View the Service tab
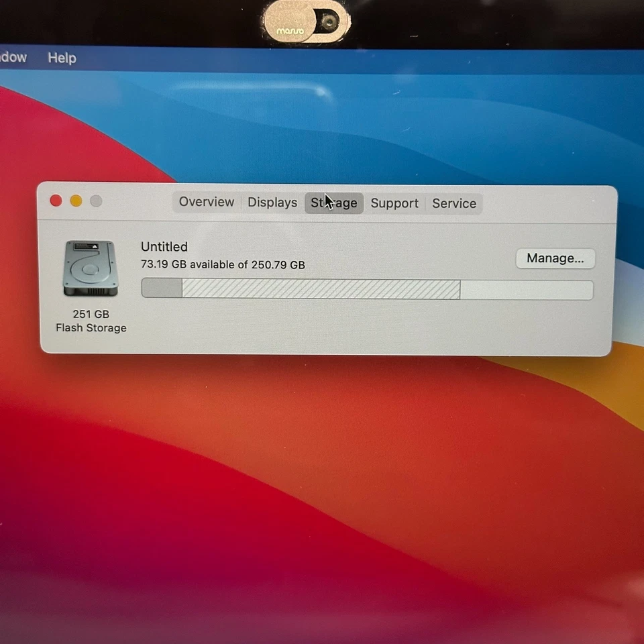 coord(454,203)
